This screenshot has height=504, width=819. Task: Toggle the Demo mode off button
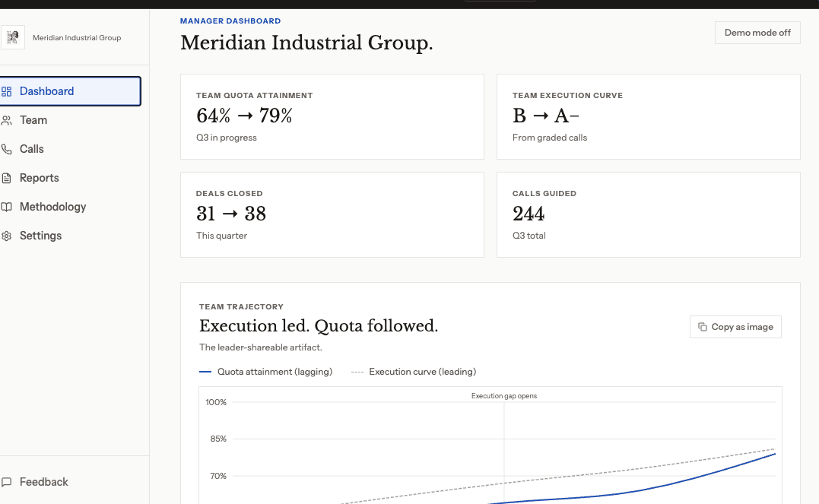[x=757, y=33]
